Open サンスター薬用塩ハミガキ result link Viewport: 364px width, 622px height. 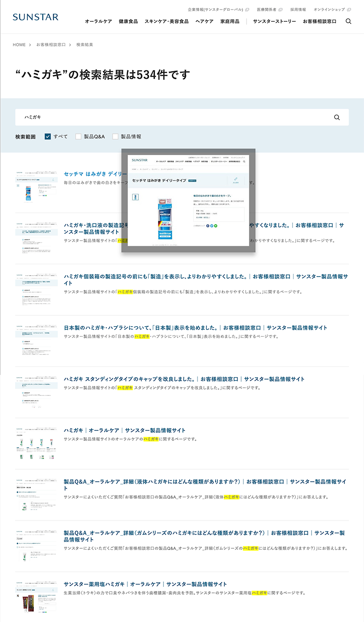coord(145,584)
